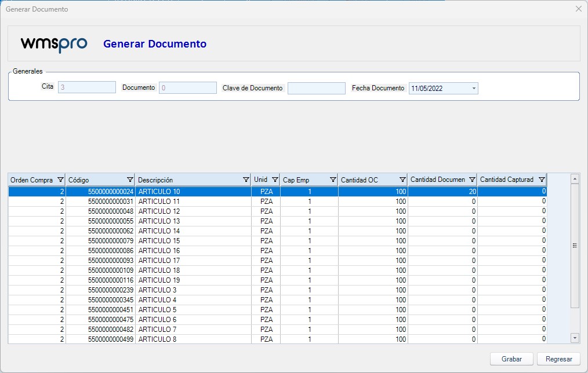
Task: Select the ARTICULO 15 row
Action: (278, 241)
